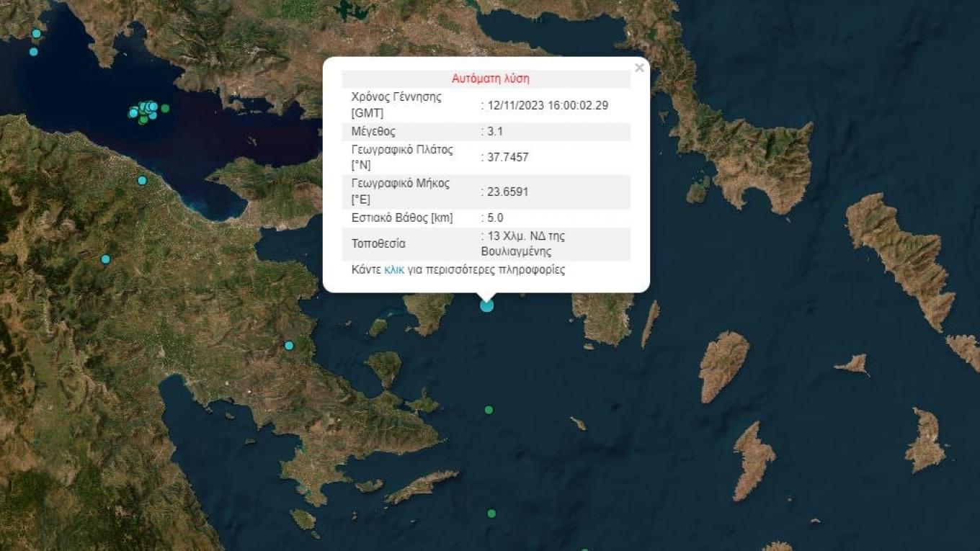Click the topmost cyan marker on the northwest coast
The width and height of the screenshot is (980, 551).
point(36,34)
